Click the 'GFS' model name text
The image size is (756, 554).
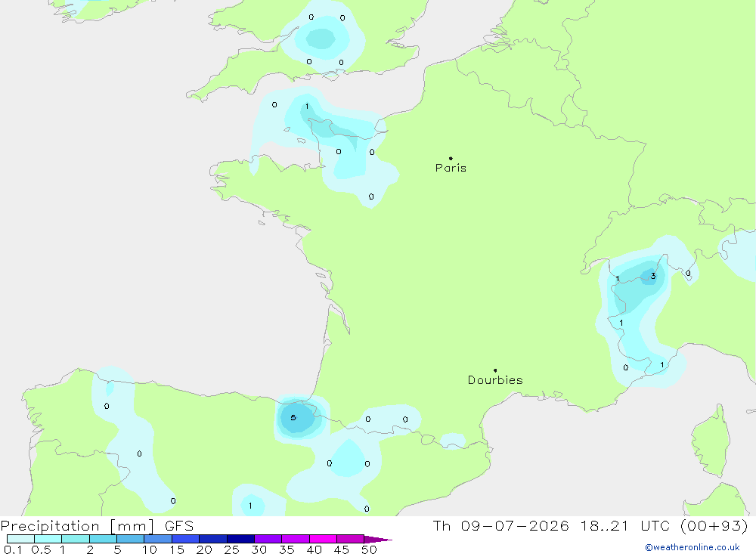click(179, 526)
